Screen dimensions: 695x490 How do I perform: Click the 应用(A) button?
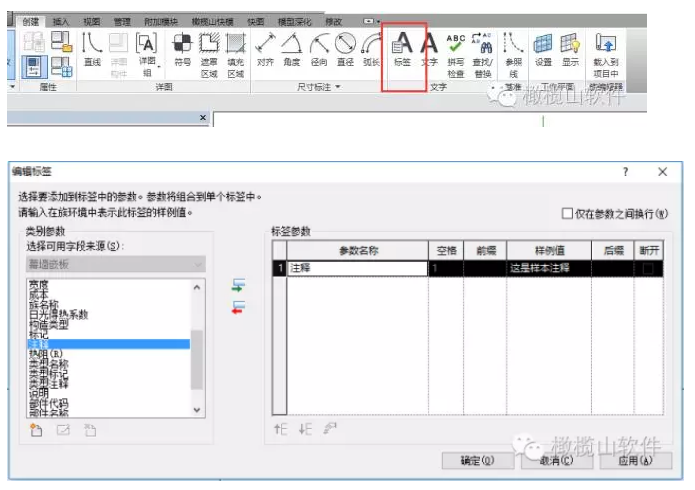point(636,461)
